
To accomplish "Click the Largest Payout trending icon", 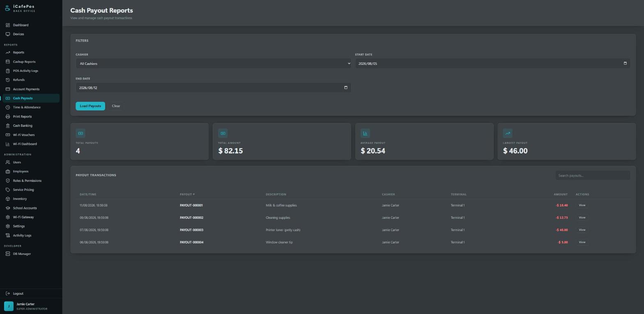I will click(508, 133).
